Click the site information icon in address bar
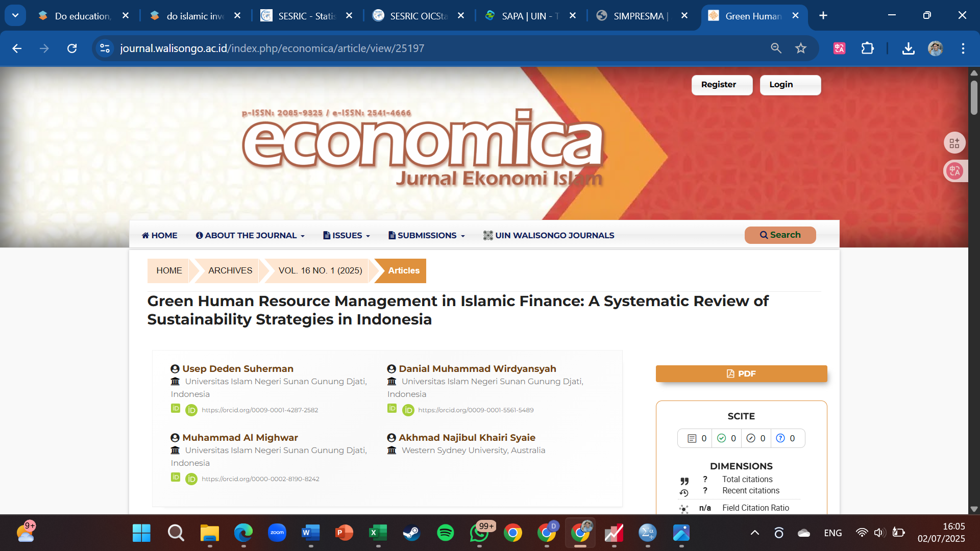This screenshot has width=980, height=551. [105, 48]
